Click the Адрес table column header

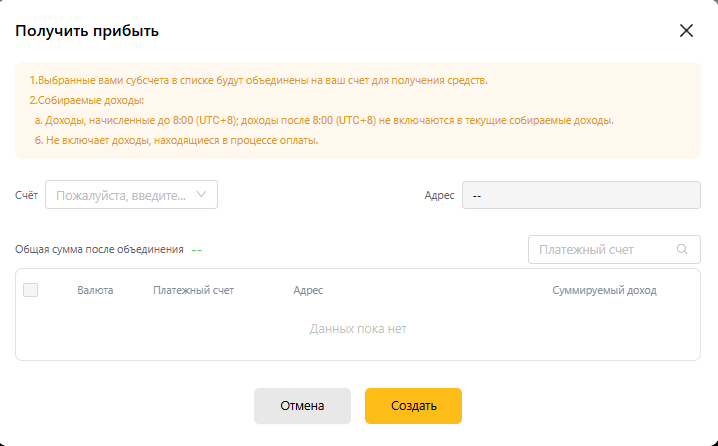pyautogui.click(x=308, y=290)
